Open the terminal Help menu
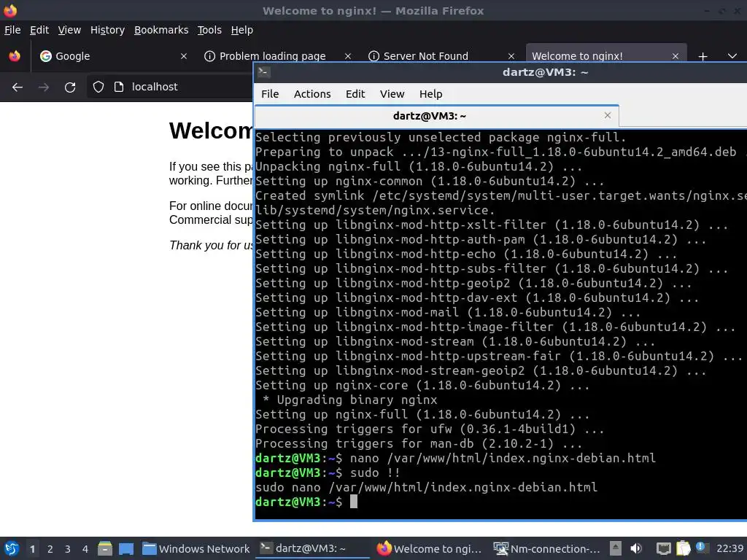The width and height of the screenshot is (747, 560). coord(430,94)
